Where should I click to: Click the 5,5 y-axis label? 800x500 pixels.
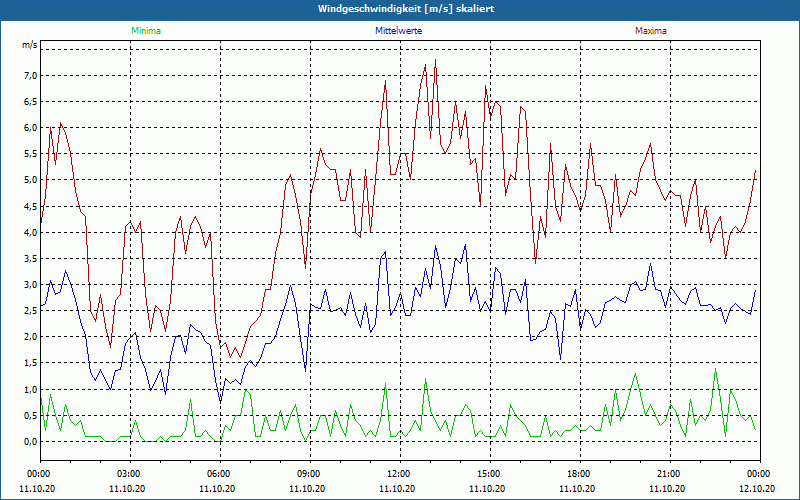30,154
